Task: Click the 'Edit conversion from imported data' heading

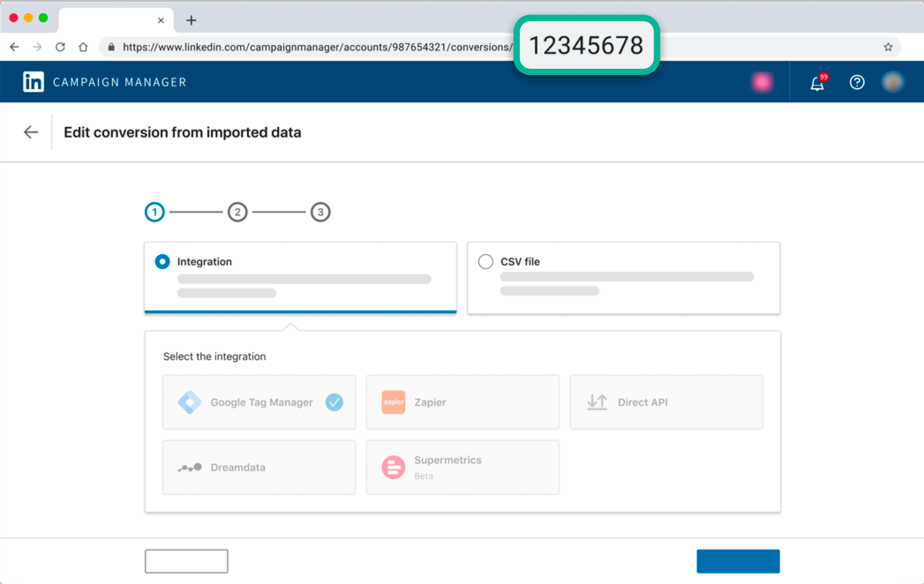Action: [x=182, y=132]
